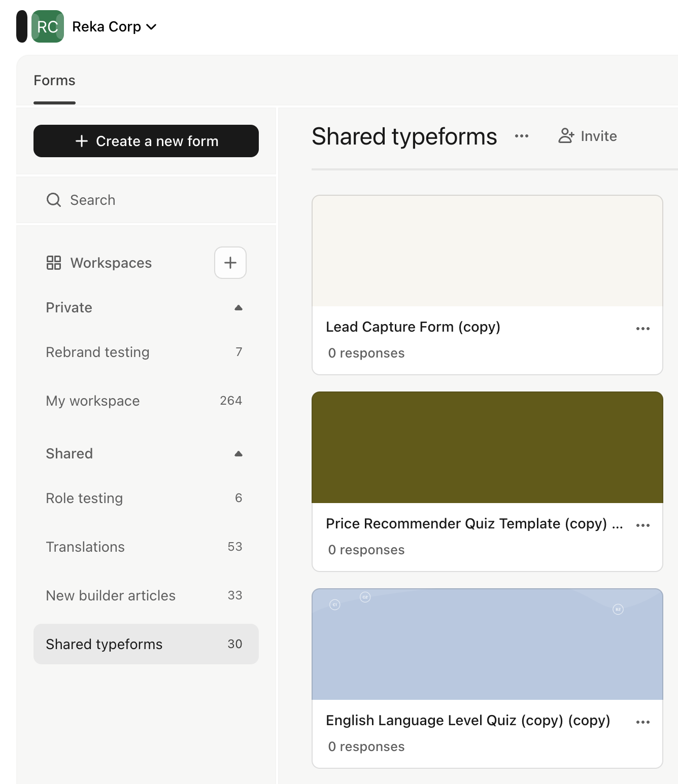The height and width of the screenshot is (784, 678).
Task: Click the 264 count beside My workspace
Action: click(x=231, y=401)
